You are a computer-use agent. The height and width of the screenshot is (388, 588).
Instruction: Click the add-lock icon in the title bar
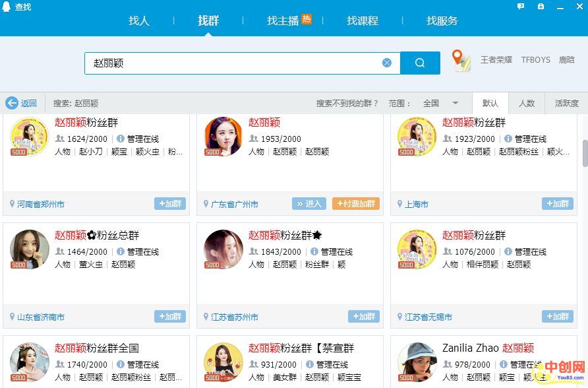(541, 7)
